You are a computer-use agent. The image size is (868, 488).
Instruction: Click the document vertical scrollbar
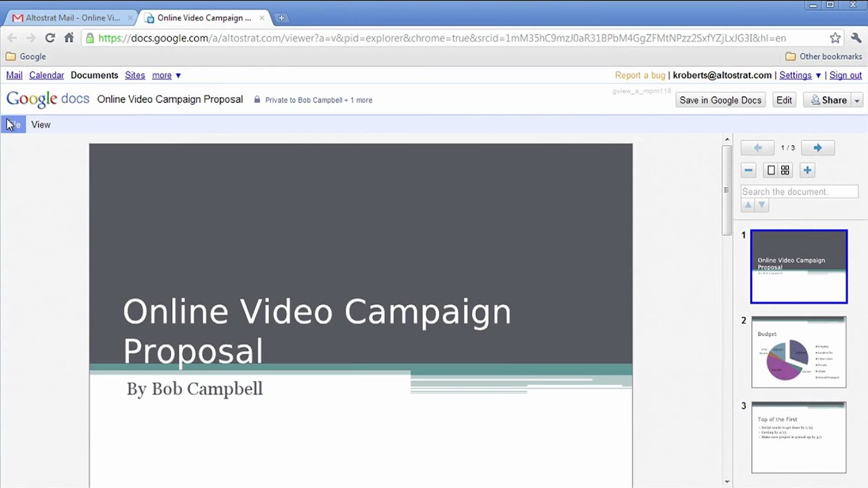[x=726, y=190]
